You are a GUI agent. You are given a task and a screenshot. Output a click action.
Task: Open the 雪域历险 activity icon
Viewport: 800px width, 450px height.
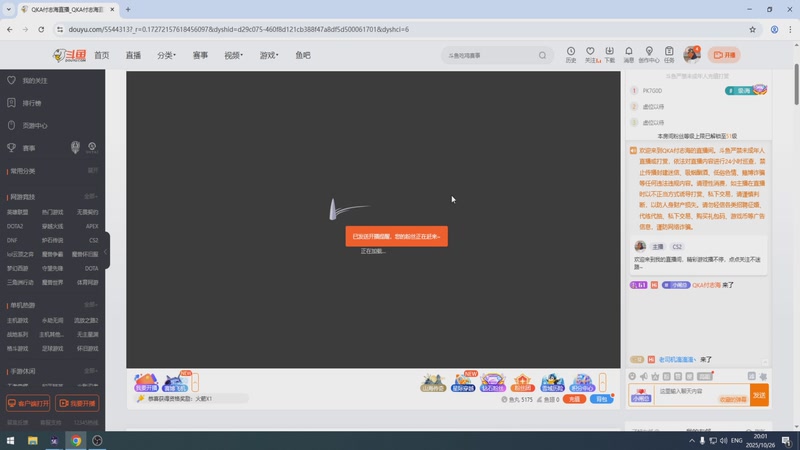(x=553, y=383)
